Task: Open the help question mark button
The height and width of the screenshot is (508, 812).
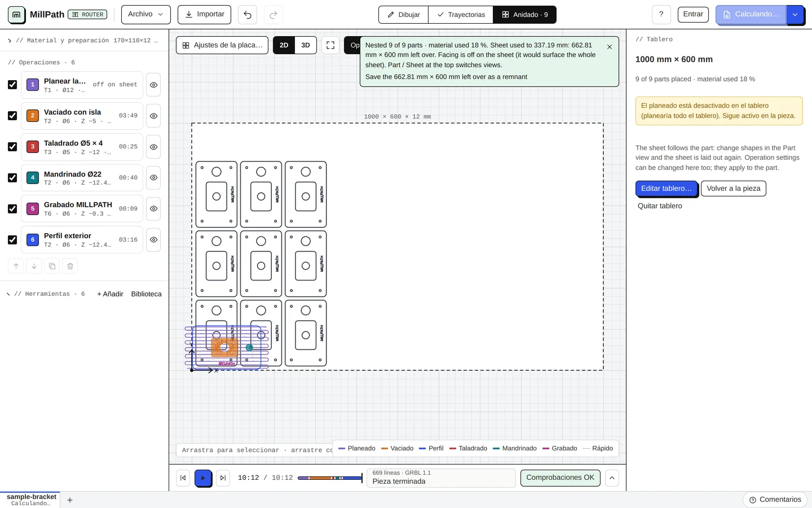Action: [661, 15]
